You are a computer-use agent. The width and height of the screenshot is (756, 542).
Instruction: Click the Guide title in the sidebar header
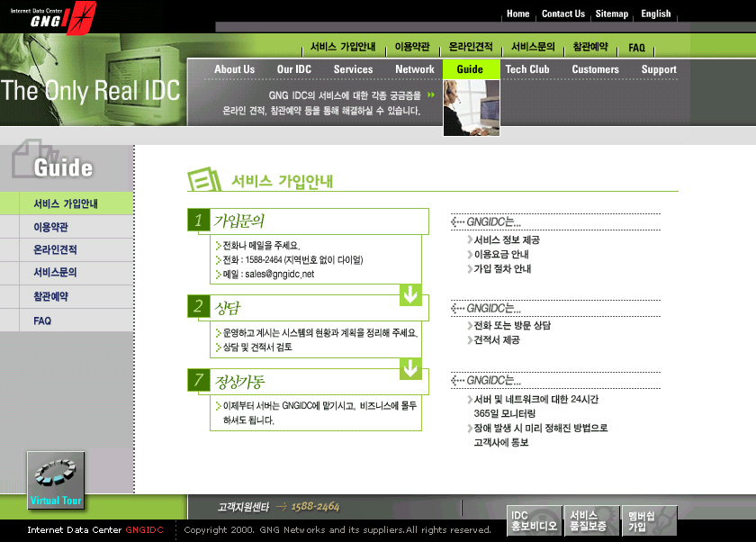coord(63,167)
